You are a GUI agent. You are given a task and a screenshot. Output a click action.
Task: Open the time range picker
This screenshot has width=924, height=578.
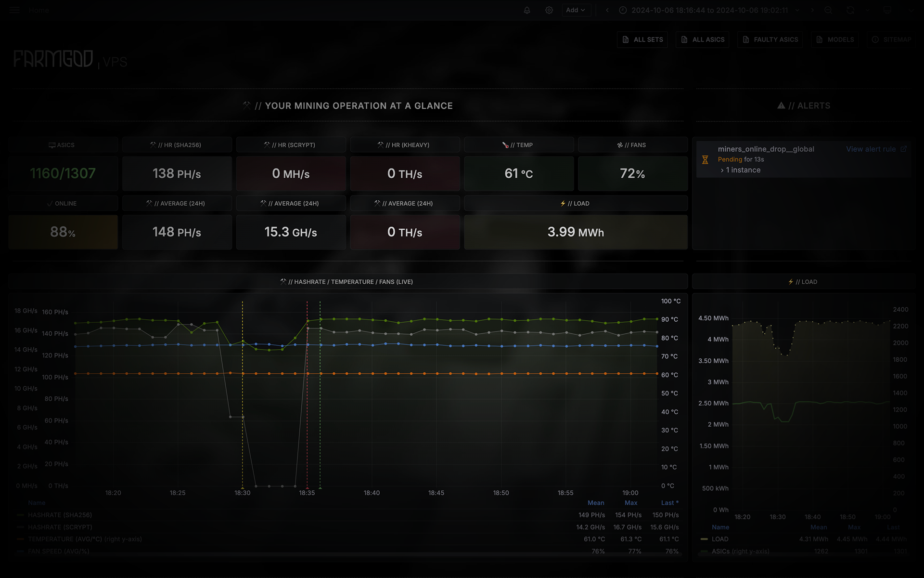pos(709,10)
